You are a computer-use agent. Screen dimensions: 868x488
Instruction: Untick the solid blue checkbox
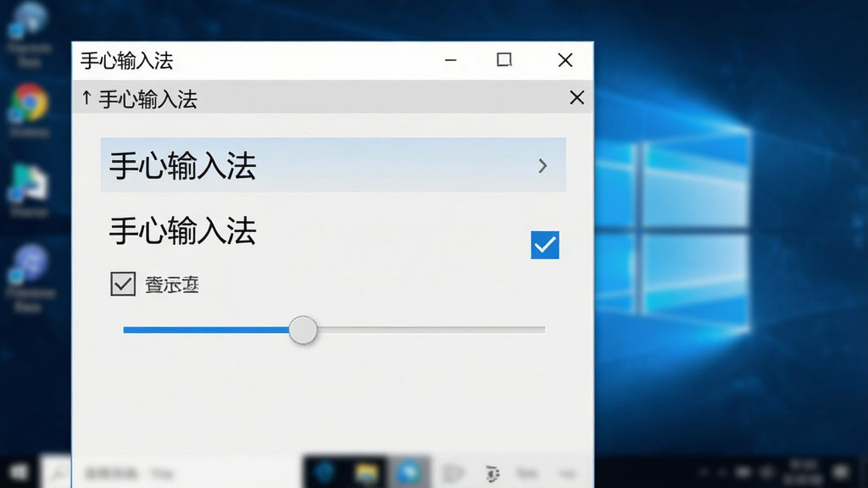[x=545, y=245]
